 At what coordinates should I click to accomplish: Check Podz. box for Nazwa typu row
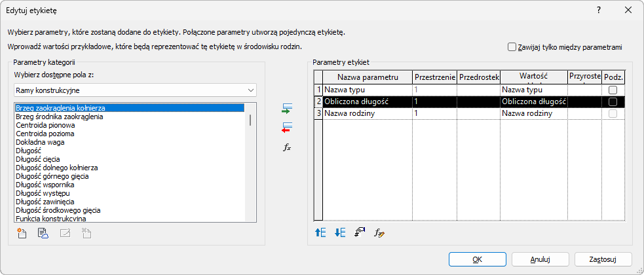click(x=613, y=90)
